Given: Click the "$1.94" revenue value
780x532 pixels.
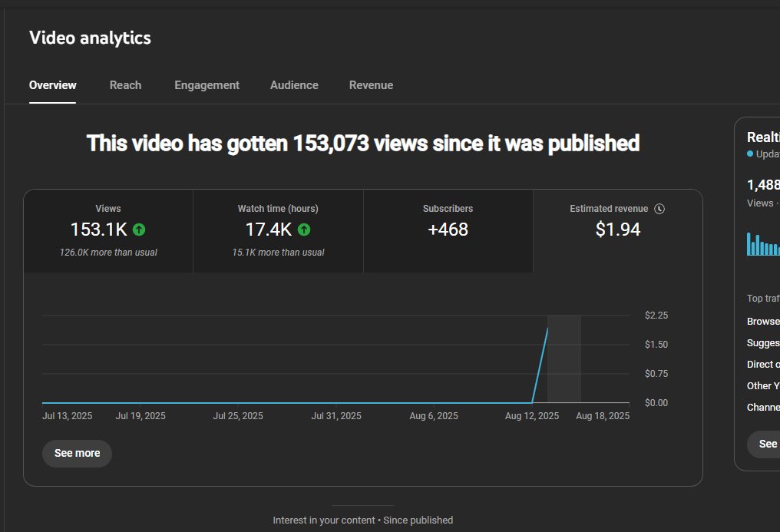Looking at the screenshot, I should pyautogui.click(x=618, y=230).
